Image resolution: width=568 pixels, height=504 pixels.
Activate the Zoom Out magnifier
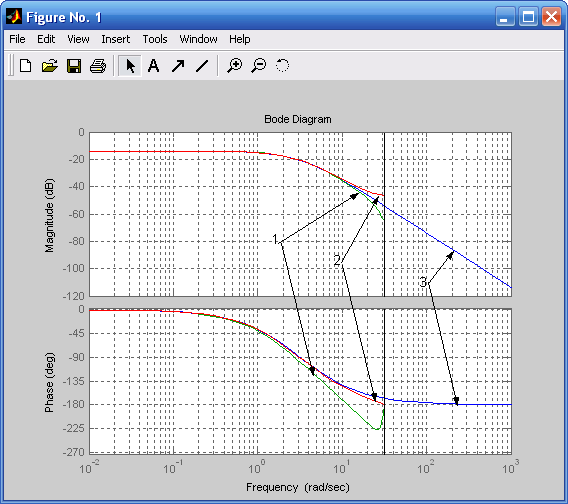click(x=259, y=66)
